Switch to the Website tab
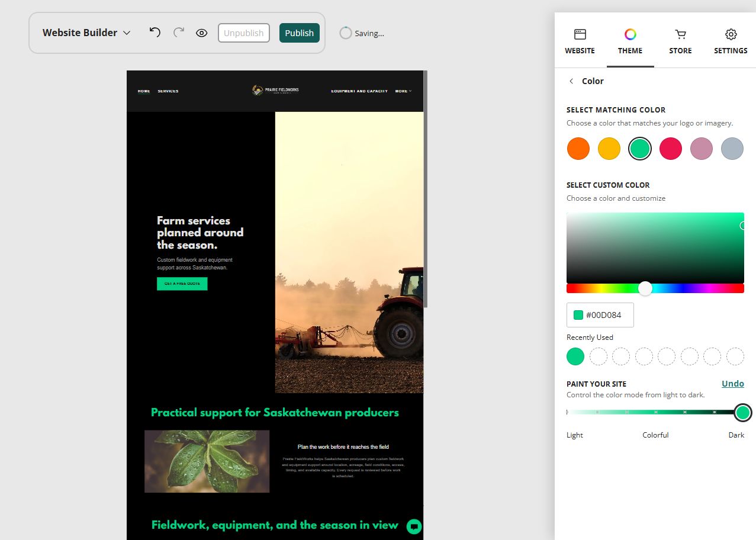Viewport: 756px width, 540px height. [x=580, y=41]
